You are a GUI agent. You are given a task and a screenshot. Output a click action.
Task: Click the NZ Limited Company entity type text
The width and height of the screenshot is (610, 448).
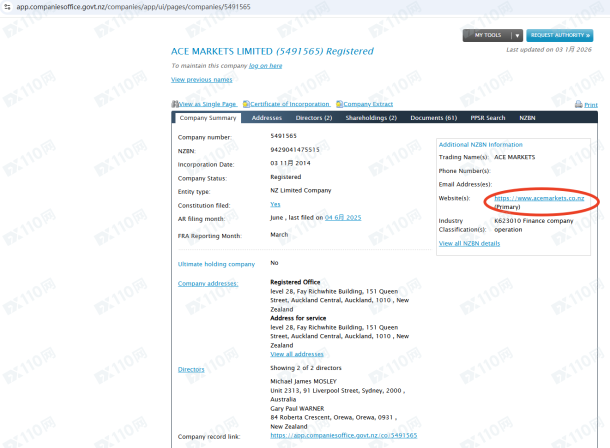(301, 191)
